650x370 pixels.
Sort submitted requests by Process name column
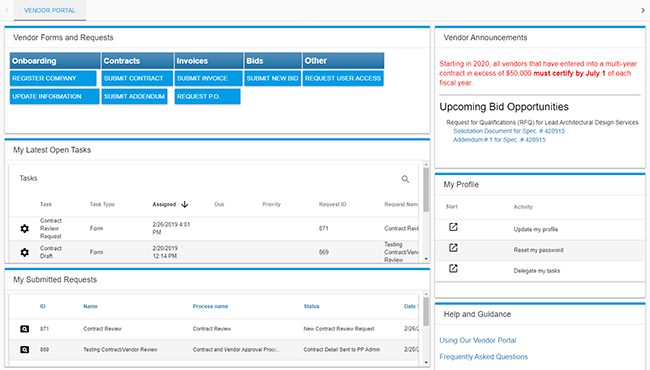[x=210, y=306]
